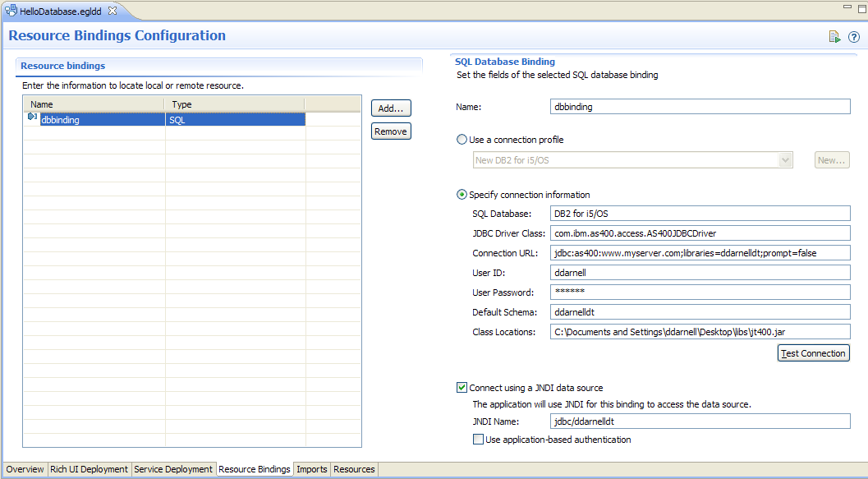The width and height of the screenshot is (868, 479).
Task: Switch to the Overview tab
Action: tap(25, 469)
